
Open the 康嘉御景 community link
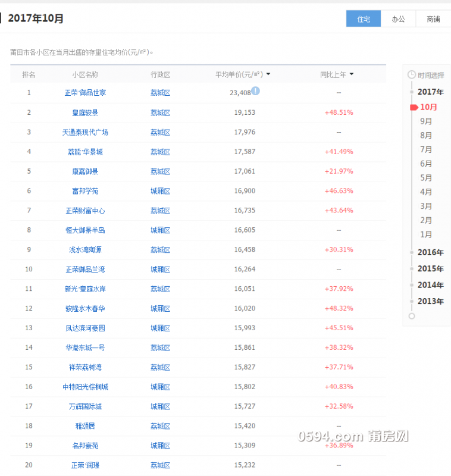[x=85, y=171]
